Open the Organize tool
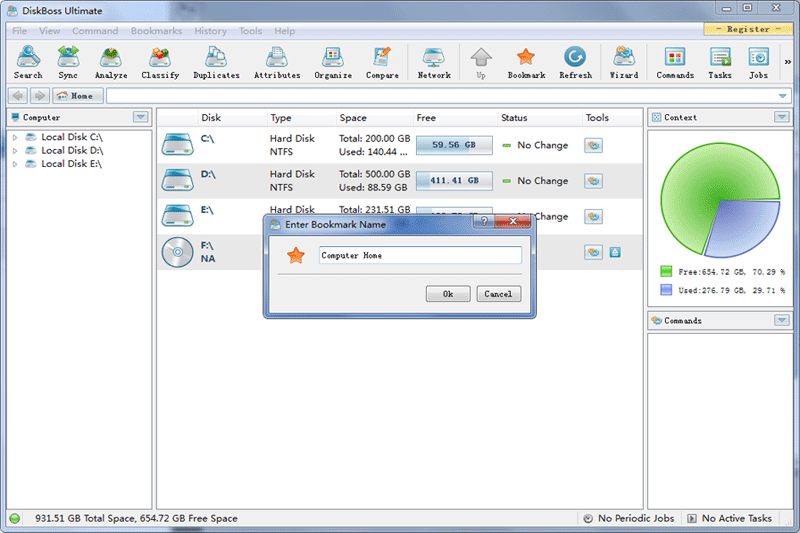This screenshot has height=533, width=800. (333, 62)
